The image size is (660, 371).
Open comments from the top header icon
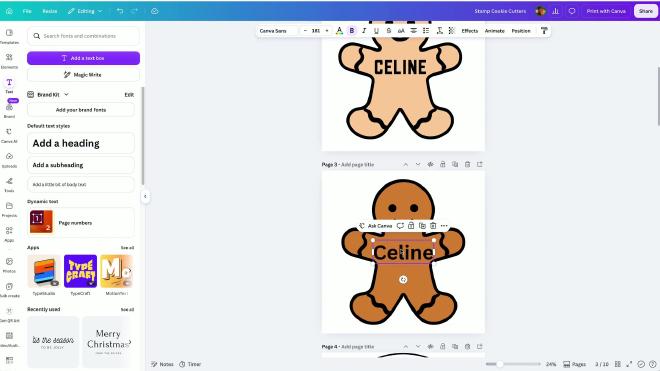[x=572, y=11]
